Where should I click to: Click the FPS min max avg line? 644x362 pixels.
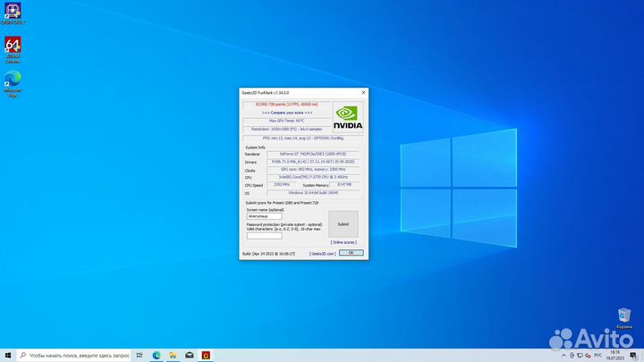pyautogui.click(x=302, y=139)
